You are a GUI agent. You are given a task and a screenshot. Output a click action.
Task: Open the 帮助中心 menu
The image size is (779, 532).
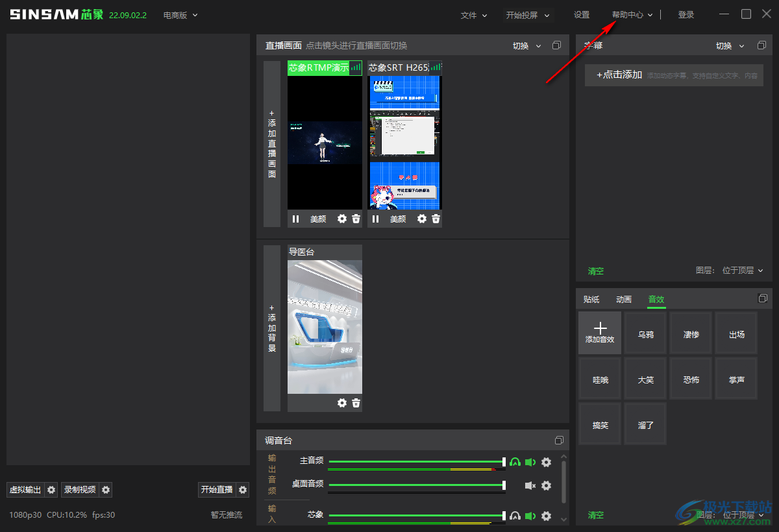click(x=632, y=14)
